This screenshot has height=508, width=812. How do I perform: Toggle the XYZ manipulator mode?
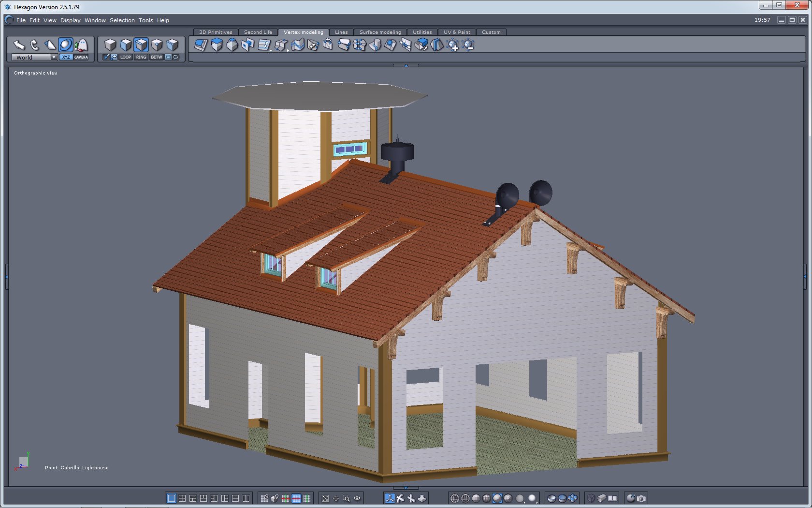click(x=66, y=57)
